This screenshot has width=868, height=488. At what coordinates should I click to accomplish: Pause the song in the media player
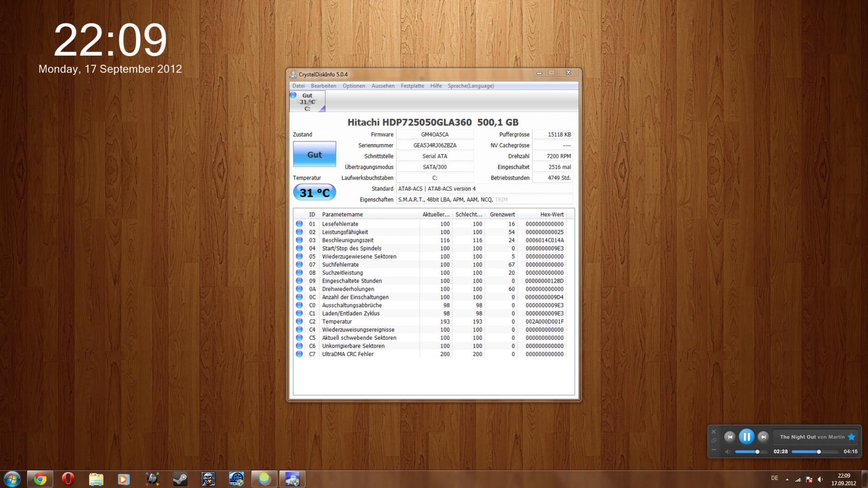click(746, 436)
